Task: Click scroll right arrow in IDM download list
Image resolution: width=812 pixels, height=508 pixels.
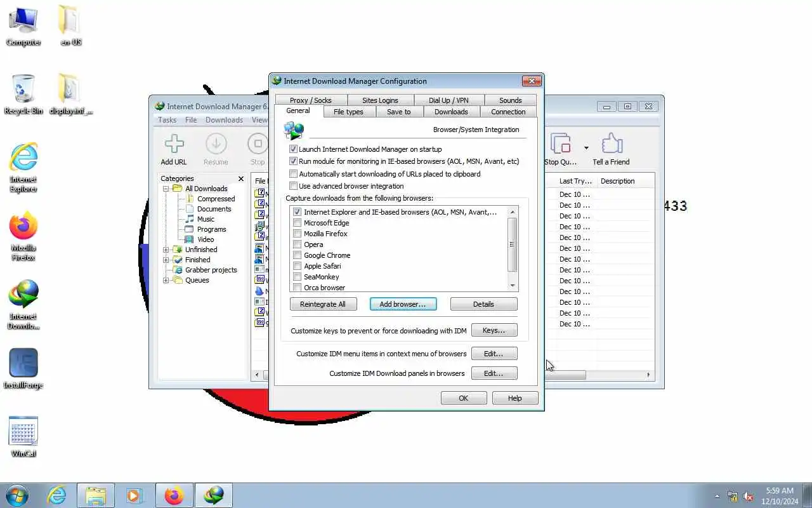Action: 648,375
